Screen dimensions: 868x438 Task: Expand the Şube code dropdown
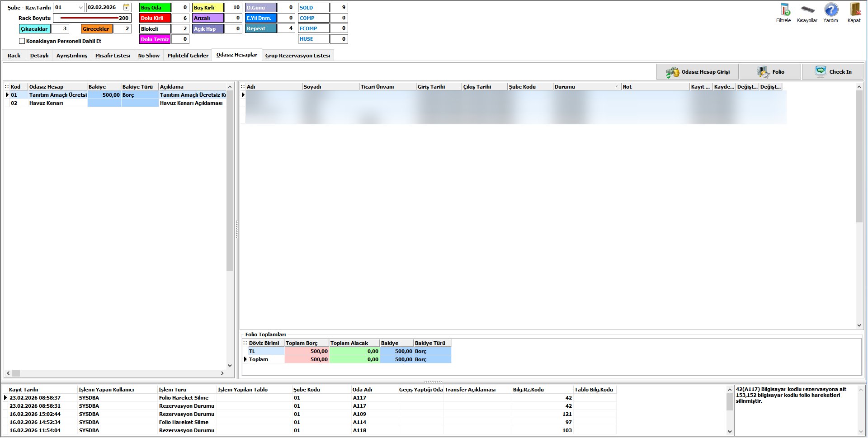[80, 7]
